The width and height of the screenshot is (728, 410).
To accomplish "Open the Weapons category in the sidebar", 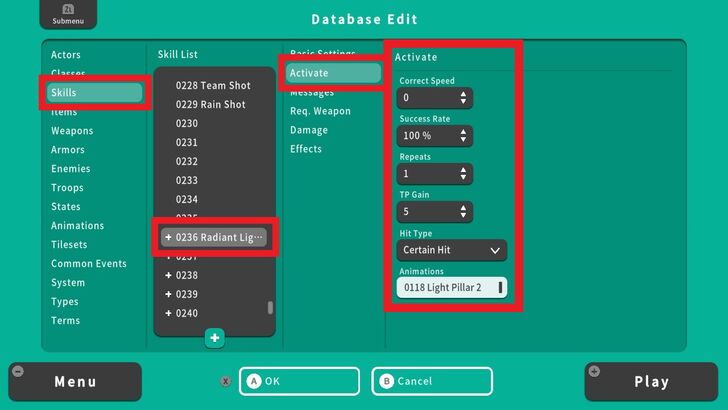I will tap(72, 131).
